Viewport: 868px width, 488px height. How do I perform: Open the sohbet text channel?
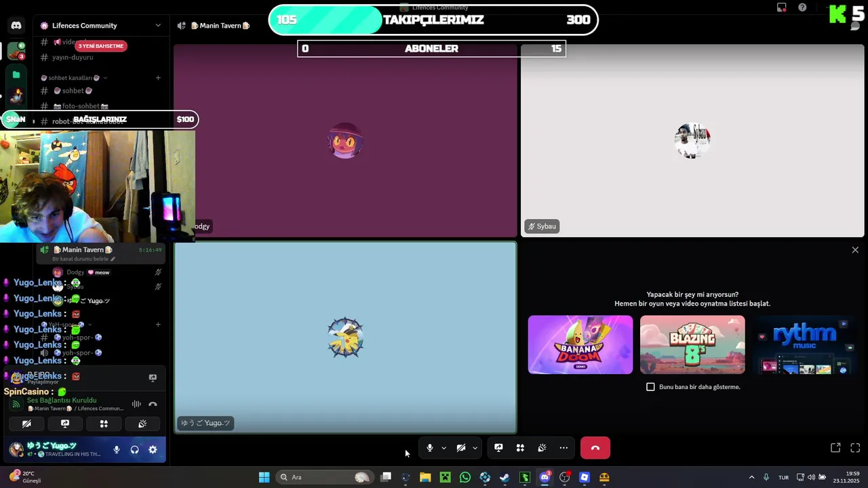tap(73, 91)
